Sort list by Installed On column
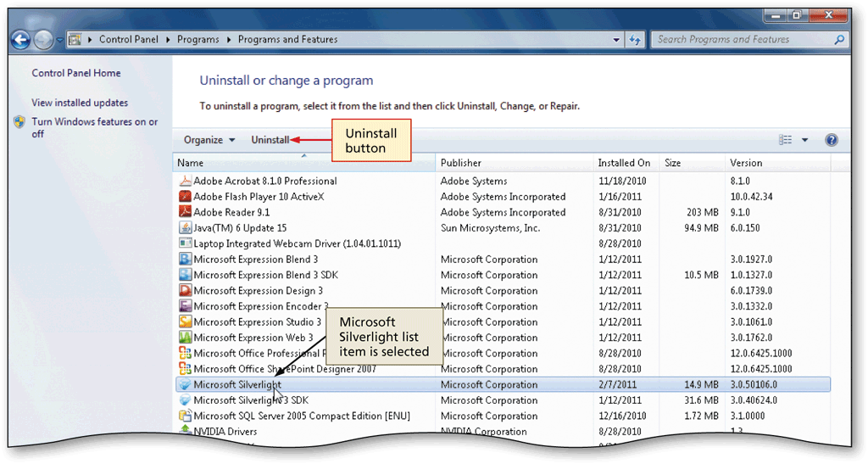Screen dimensions: 868x464 (x=626, y=163)
